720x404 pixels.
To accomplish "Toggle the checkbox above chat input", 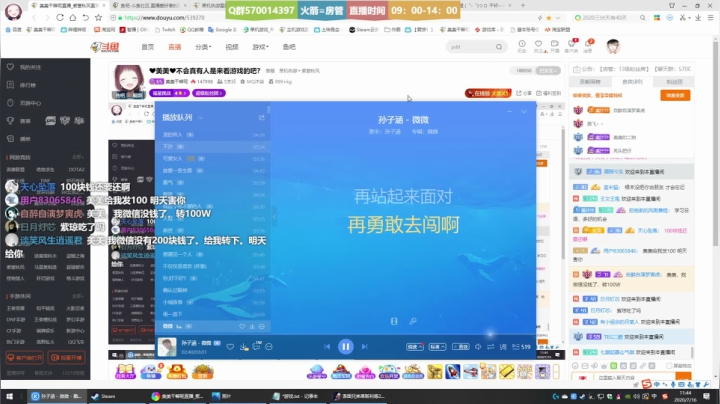I will (669, 366).
